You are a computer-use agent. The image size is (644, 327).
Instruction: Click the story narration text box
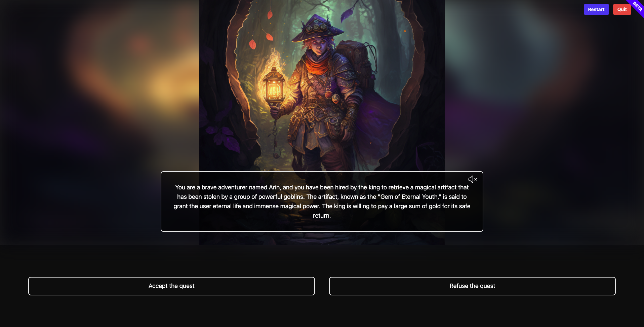tap(322, 202)
